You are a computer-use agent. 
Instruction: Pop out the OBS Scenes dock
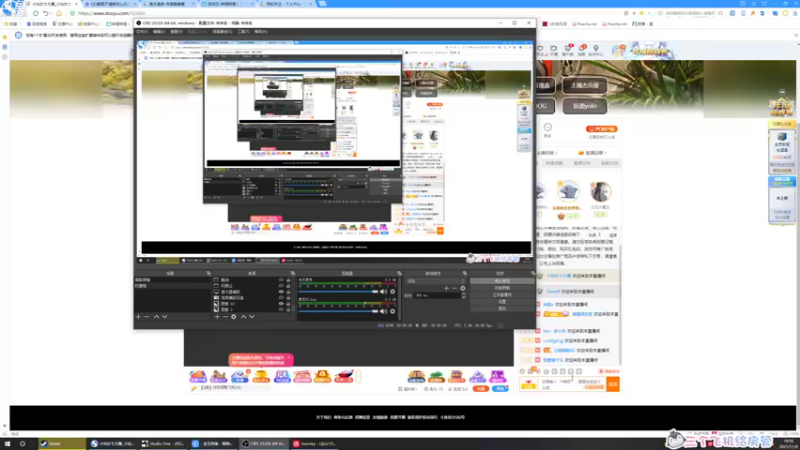tap(208, 273)
